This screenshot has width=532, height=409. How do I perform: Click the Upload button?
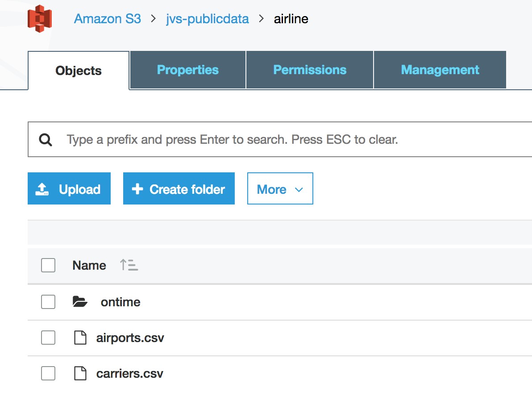[x=69, y=189]
